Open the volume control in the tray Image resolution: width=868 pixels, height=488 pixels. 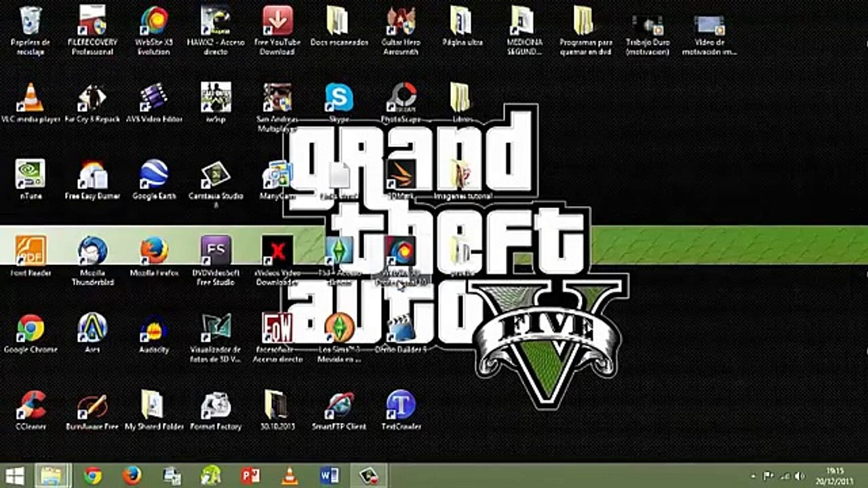tap(800, 476)
